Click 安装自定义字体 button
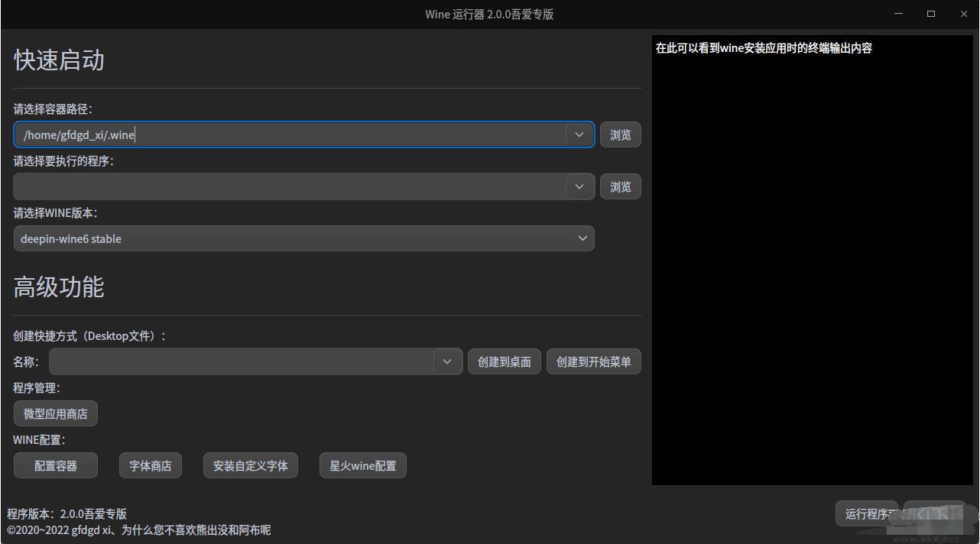Image resolution: width=980 pixels, height=544 pixels. [x=251, y=465]
